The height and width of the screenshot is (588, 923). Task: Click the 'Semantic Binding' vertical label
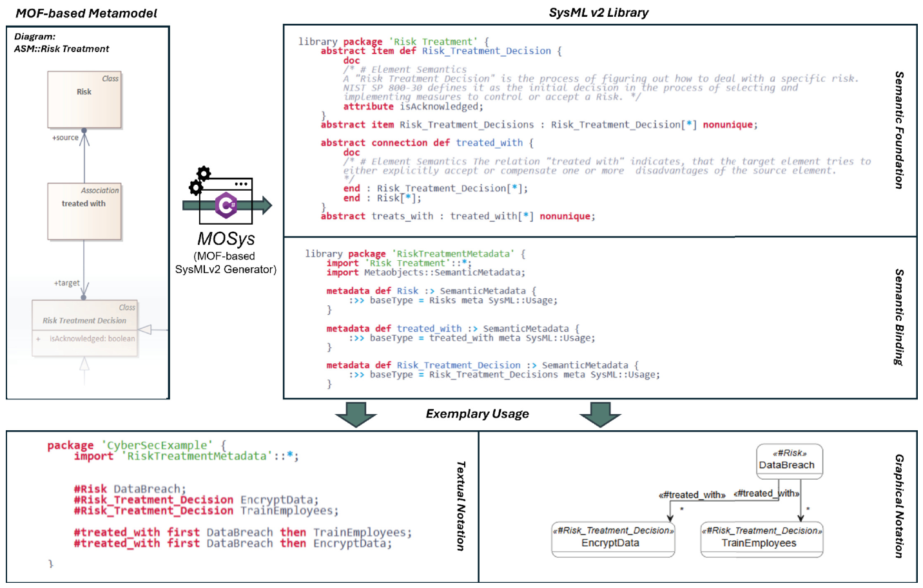pyautogui.click(x=899, y=318)
